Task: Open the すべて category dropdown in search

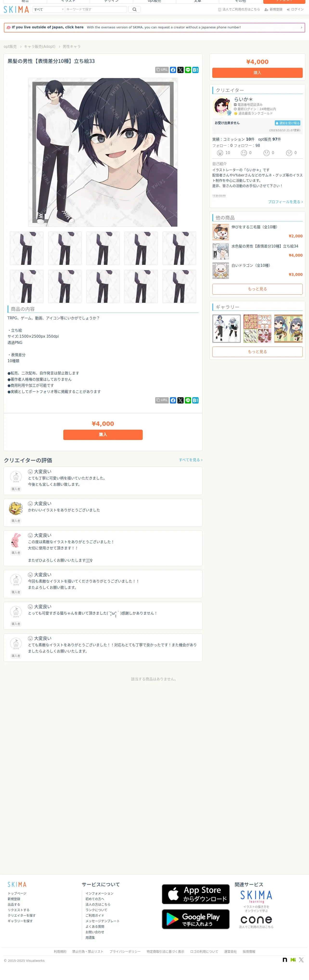Action: coord(48,10)
